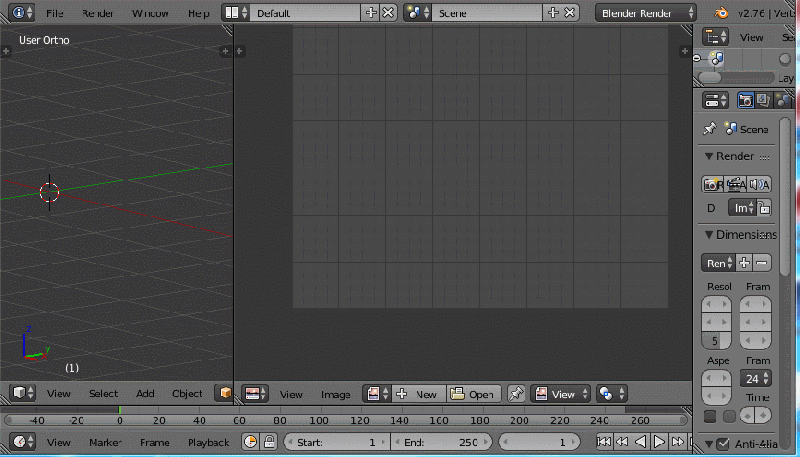Open the Outliner editor type icon

point(715,37)
